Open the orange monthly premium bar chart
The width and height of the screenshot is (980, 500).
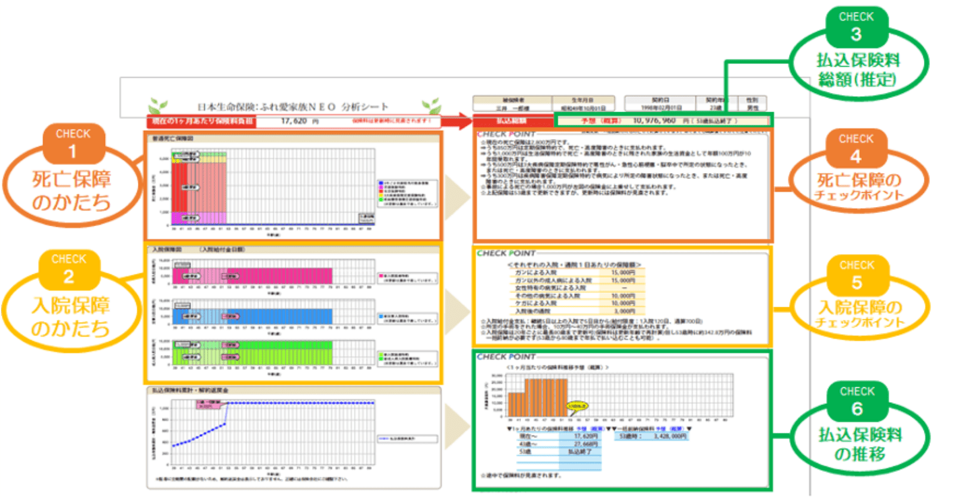[x=621, y=396]
